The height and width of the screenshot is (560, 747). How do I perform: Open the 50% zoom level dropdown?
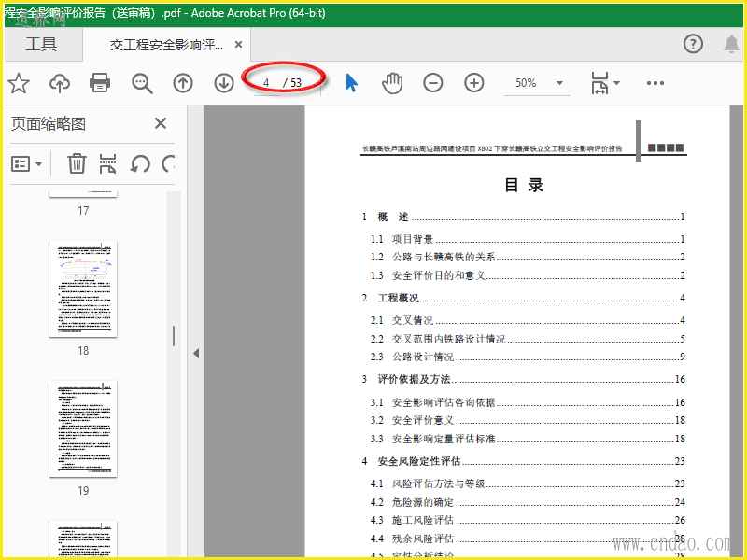(538, 83)
